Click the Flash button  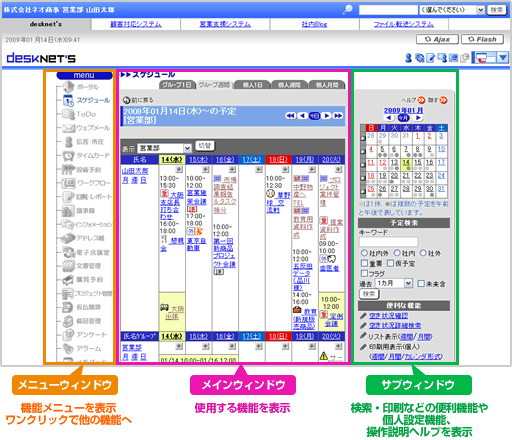482,39
